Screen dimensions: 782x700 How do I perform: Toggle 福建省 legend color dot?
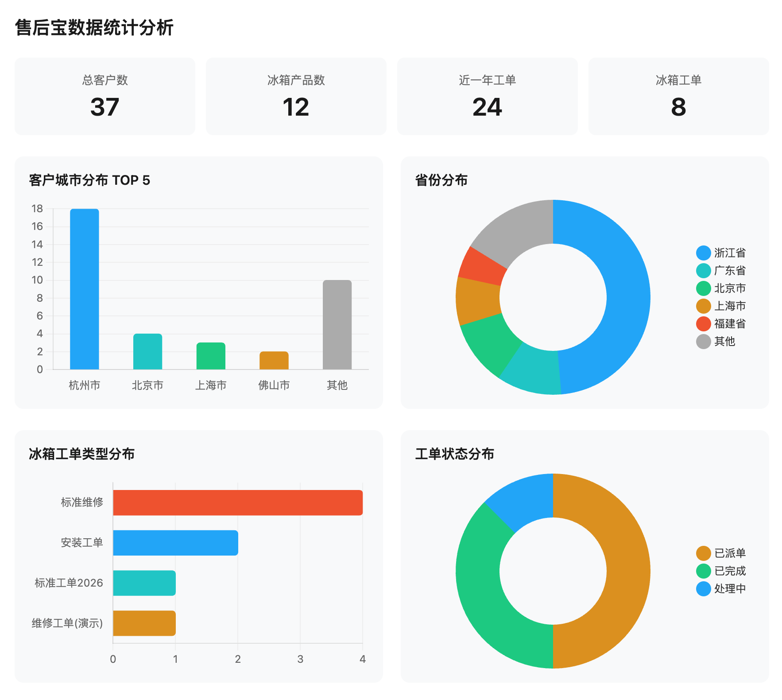tap(704, 324)
